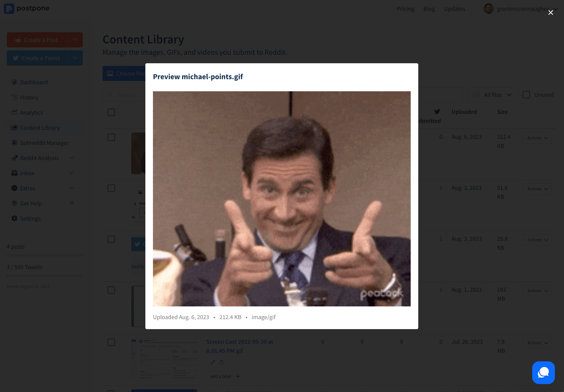
Task: Click the Postpone logo icon
Action: pyautogui.click(x=9, y=9)
